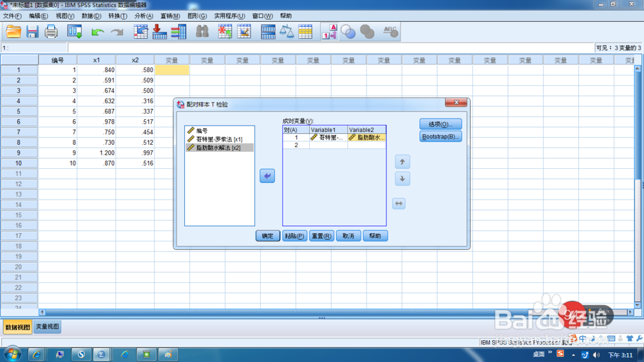Move variable with the blue arrow button

267,176
